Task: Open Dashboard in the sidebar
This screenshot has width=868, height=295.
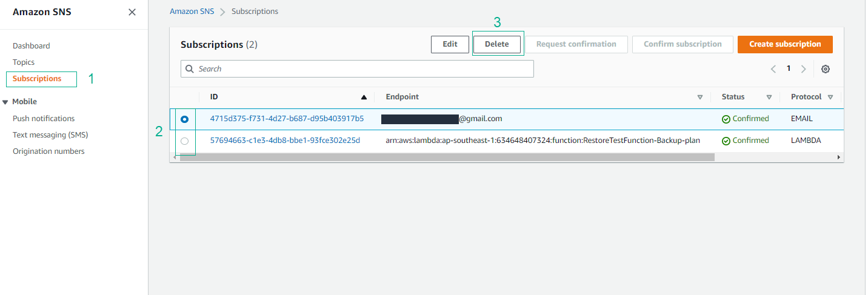Action: (x=32, y=46)
